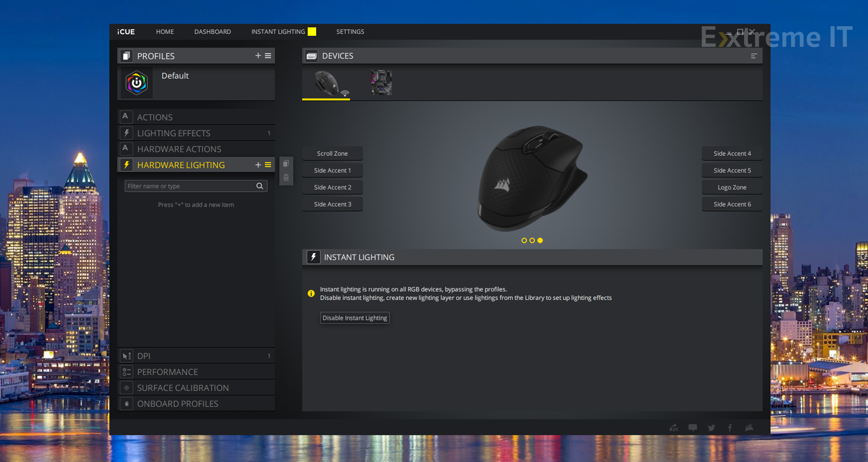Image resolution: width=868 pixels, height=462 pixels.
Task: Add a new profile with plus icon
Action: tap(258, 56)
